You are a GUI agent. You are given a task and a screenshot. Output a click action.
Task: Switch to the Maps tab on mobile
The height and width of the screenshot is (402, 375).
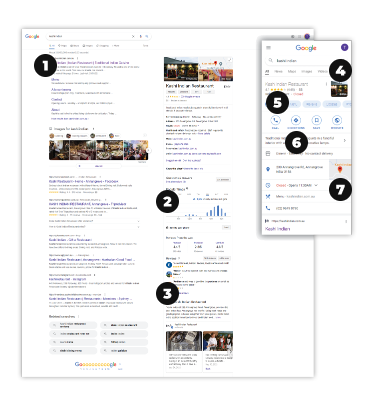pos(292,71)
